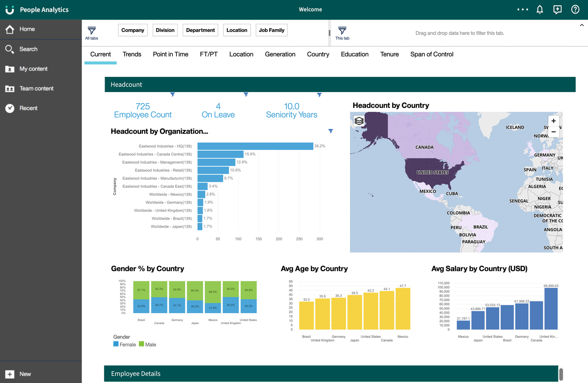Zoom in on the country map
588x383 pixels.
point(554,121)
